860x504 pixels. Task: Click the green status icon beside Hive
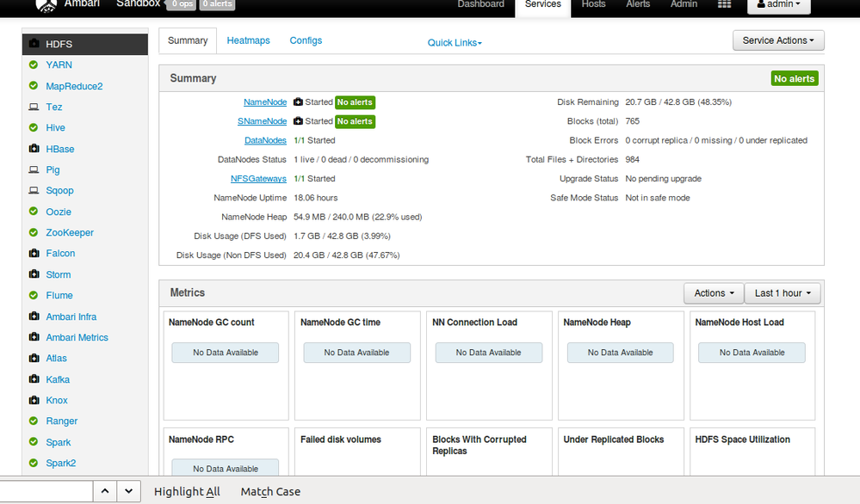pos(34,127)
